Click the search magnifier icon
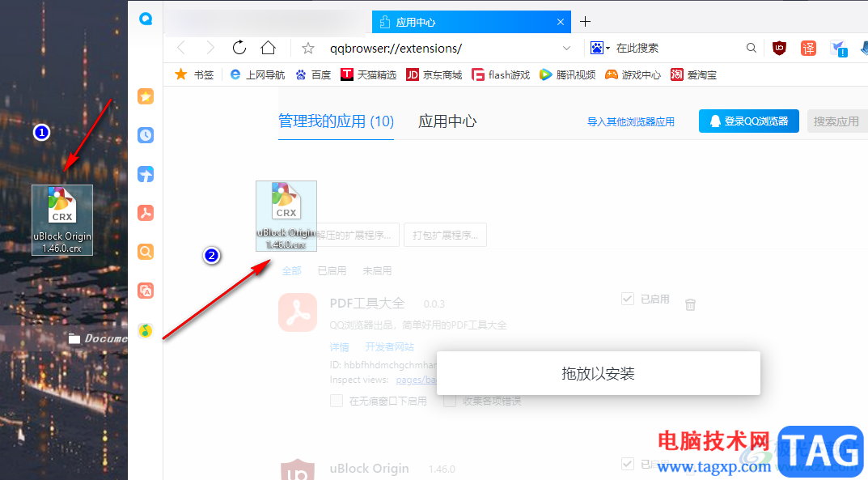868x480 pixels. tap(752, 49)
